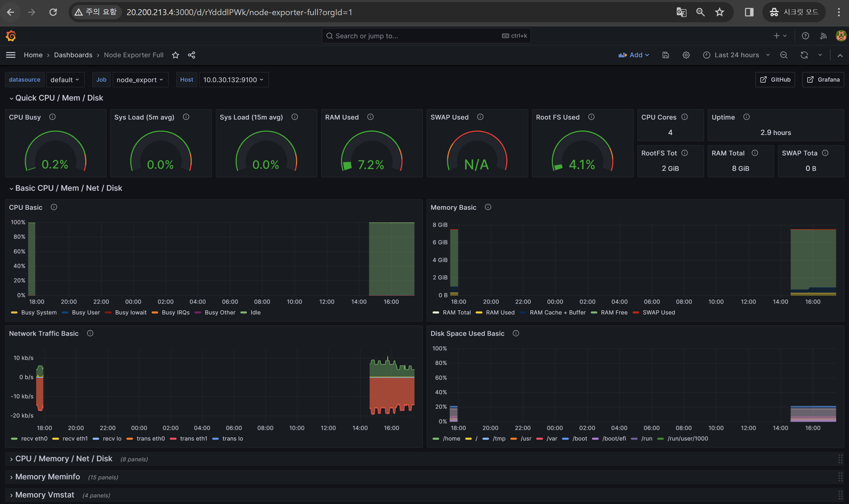Star the Node Exporter Full dashboard
This screenshot has height=504, width=849.
[x=175, y=55]
